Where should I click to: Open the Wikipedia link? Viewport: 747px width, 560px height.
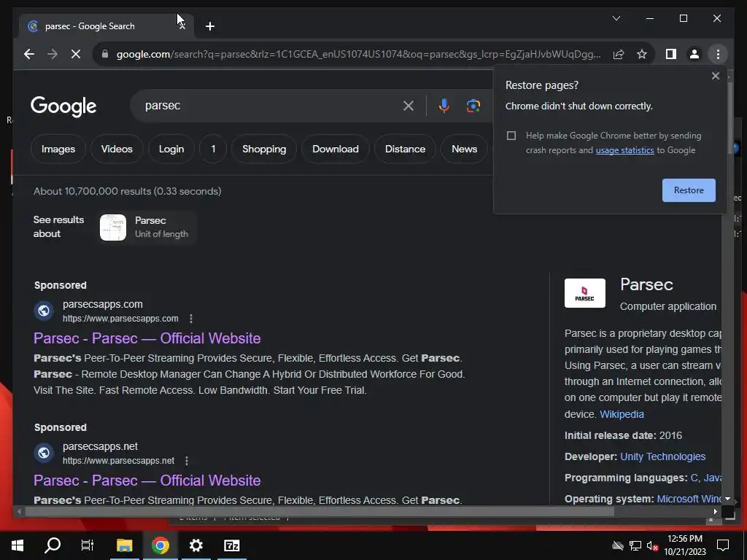(x=622, y=414)
